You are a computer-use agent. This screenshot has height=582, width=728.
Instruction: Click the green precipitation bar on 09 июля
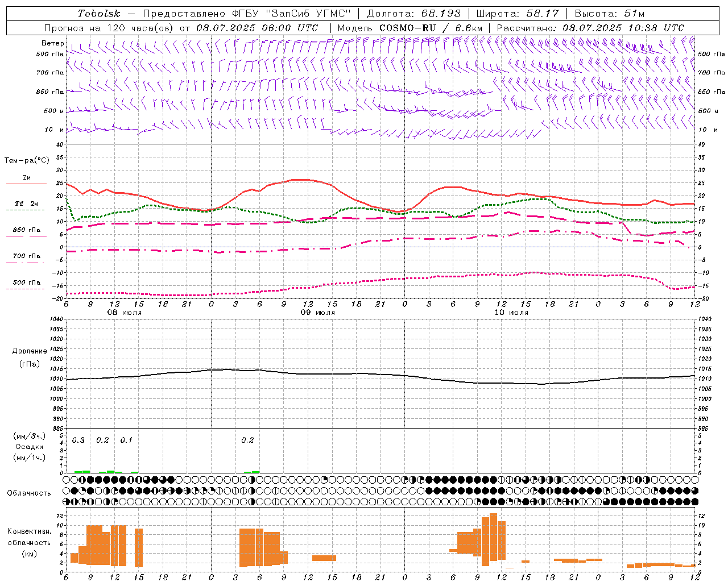(252, 472)
